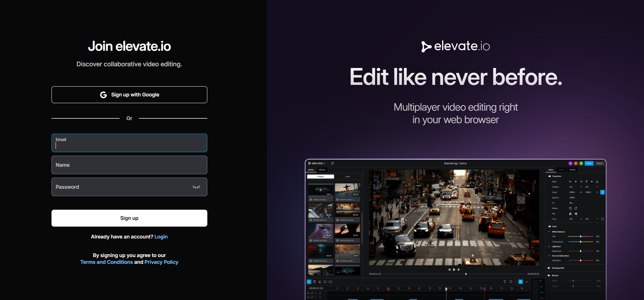
Task: Select the text tool icon above timeline
Action: pyautogui.click(x=504, y=282)
